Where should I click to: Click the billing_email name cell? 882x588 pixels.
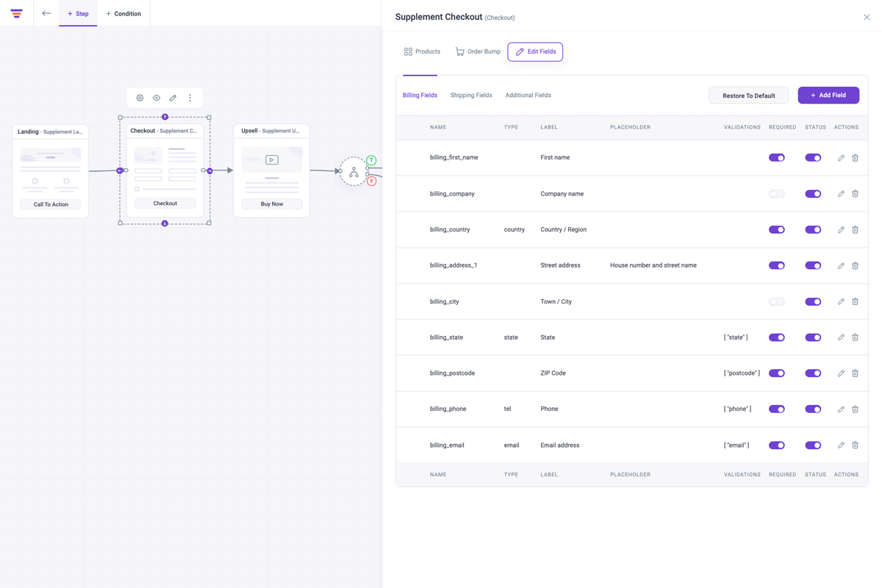tap(447, 445)
